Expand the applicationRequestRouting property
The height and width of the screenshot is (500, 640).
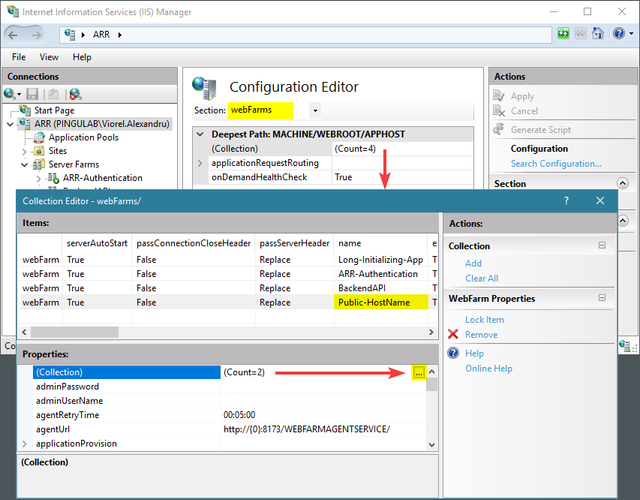(x=200, y=163)
